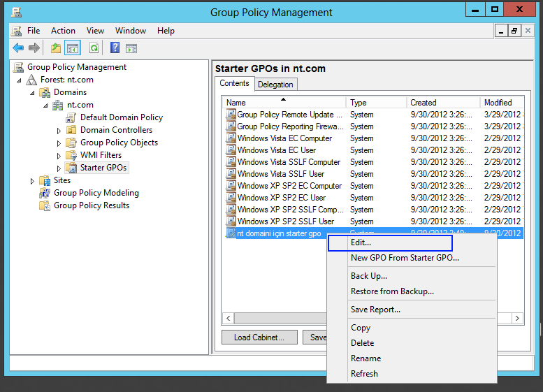Expand the Sites node
The width and height of the screenshot is (543, 392).
(x=32, y=181)
